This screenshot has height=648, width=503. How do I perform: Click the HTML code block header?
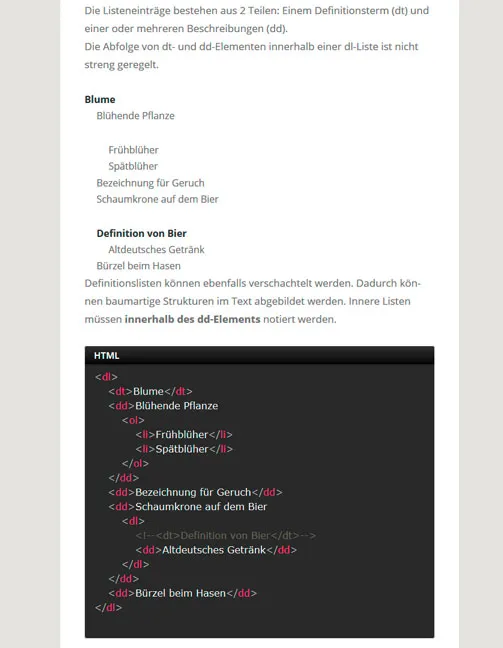point(259,355)
